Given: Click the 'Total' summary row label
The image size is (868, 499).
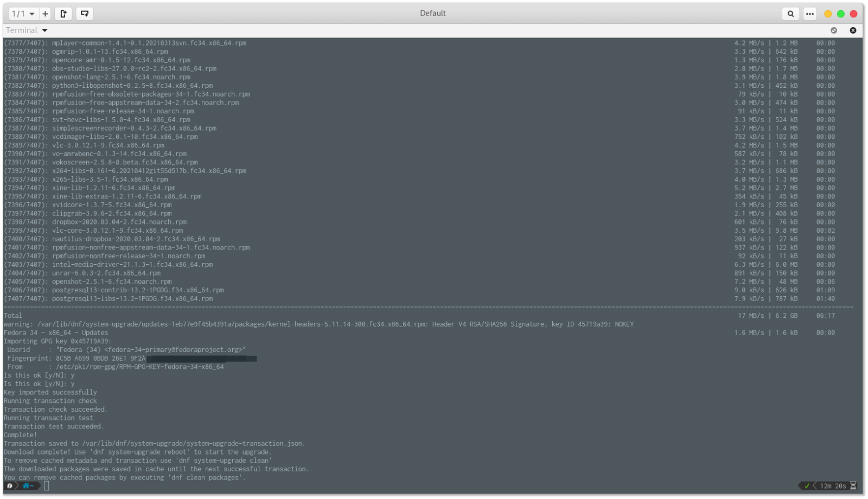Looking at the screenshot, I should (13, 316).
